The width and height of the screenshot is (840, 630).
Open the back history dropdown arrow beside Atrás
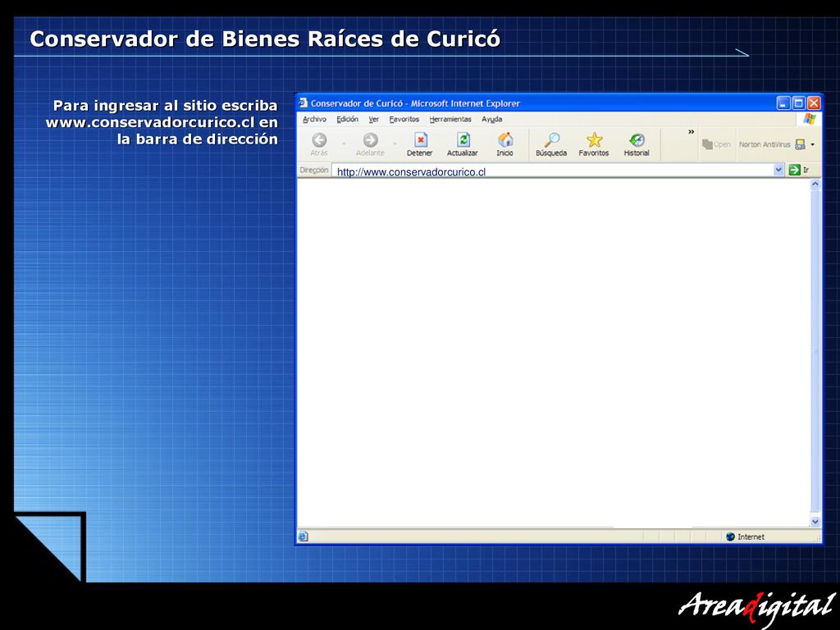(344, 144)
